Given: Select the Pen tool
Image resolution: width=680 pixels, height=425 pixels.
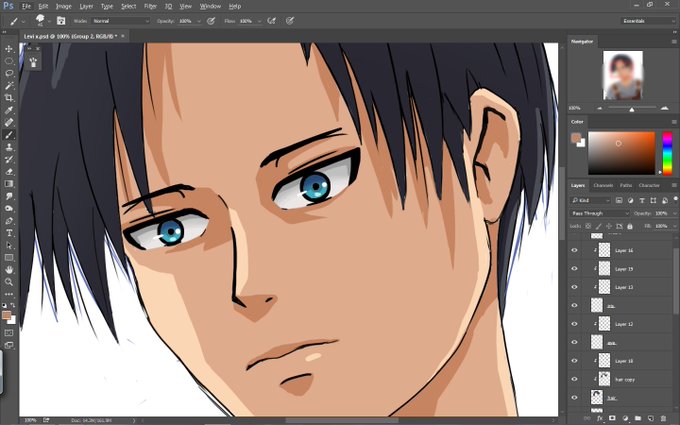Looking at the screenshot, I should tap(9, 221).
